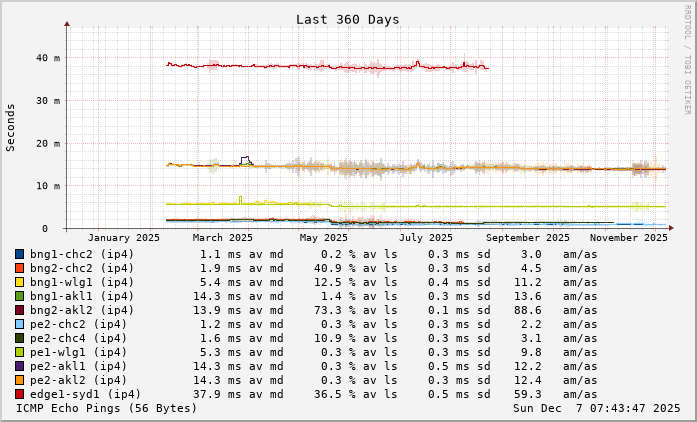Click the March 2025 axis label
Screen dimensions: 697x422
coord(223,238)
